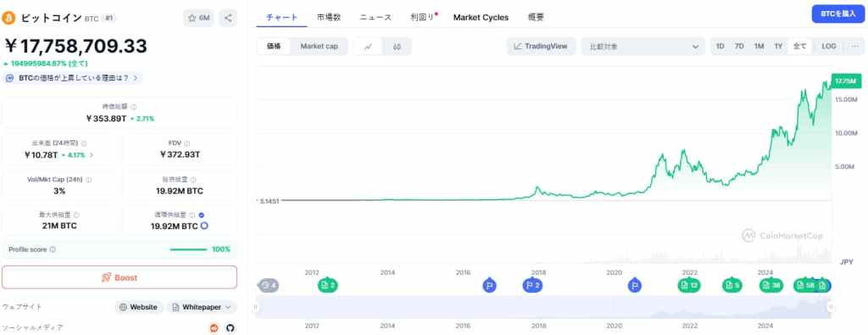This screenshot has height=335, width=868.
Task: Add Bitcoin to watchlist with star button
Action: click(x=198, y=18)
